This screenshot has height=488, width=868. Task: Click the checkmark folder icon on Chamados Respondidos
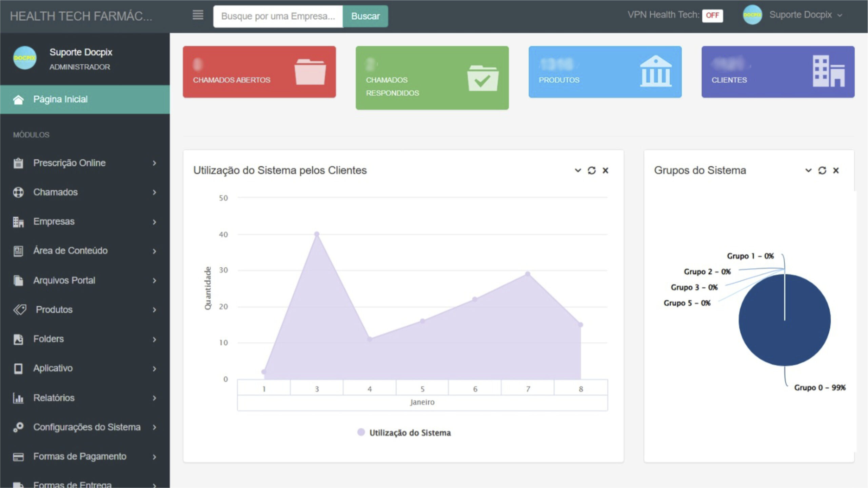coord(483,78)
